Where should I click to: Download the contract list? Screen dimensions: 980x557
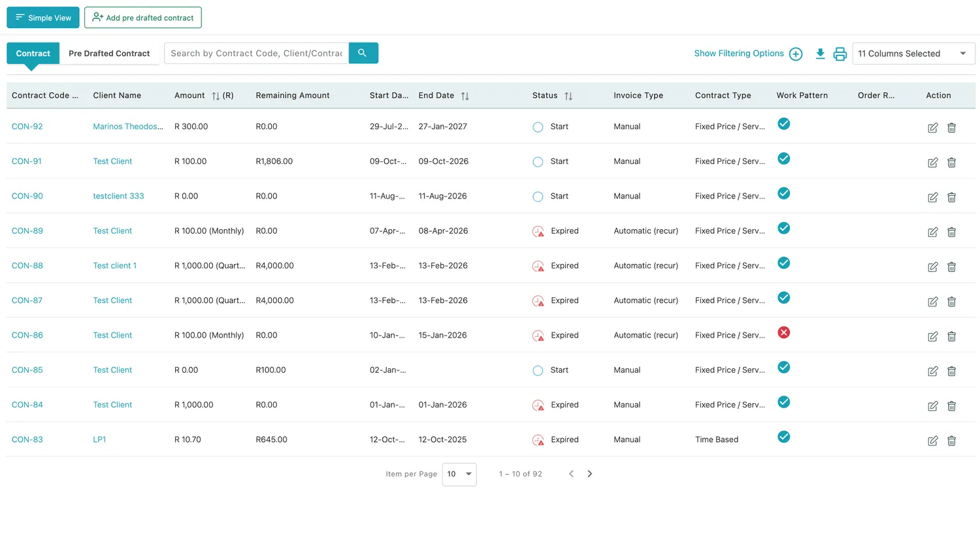click(820, 54)
